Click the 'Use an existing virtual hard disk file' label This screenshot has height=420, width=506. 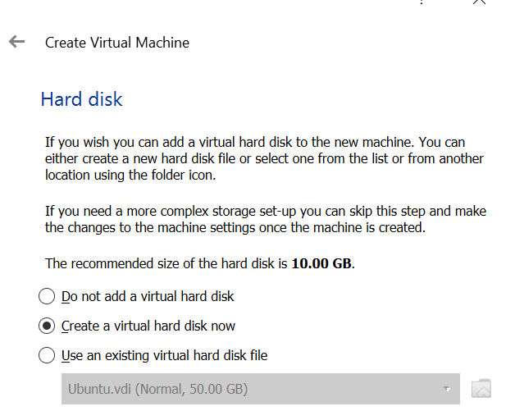[164, 356]
